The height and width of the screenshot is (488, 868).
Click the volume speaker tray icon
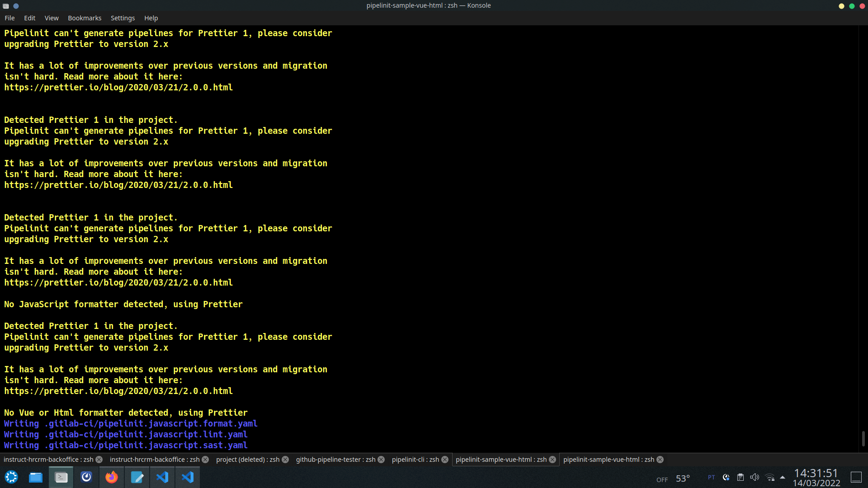pos(754,478)
